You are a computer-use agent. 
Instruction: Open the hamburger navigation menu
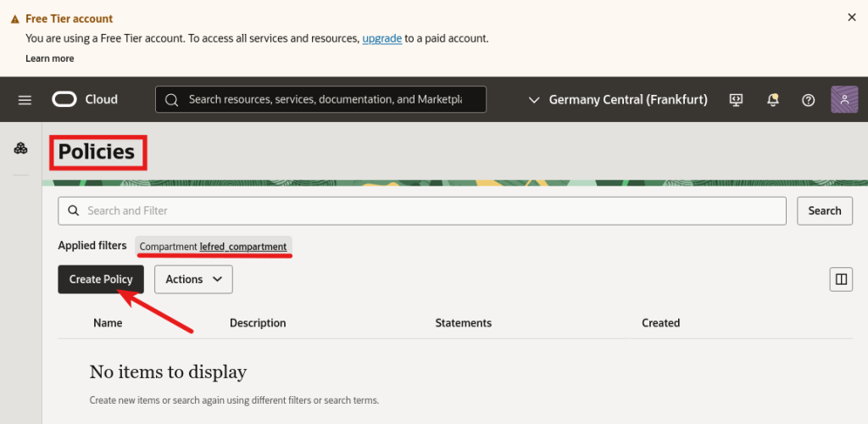[25, 100]
